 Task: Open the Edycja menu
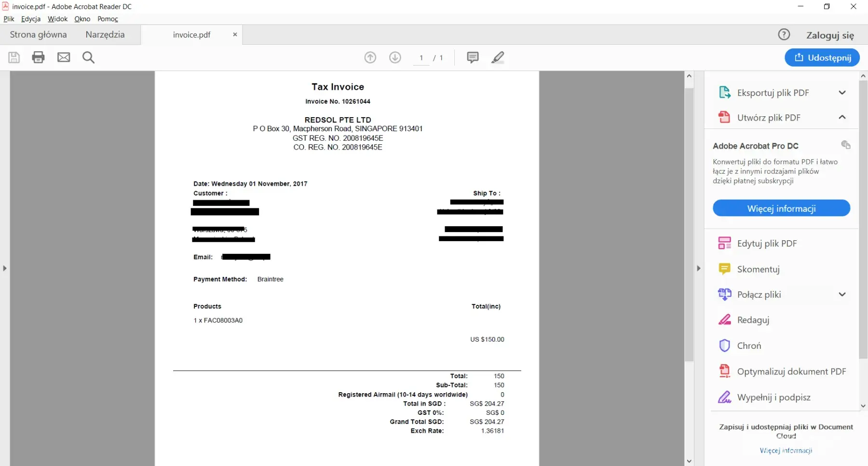pos(31,19)
